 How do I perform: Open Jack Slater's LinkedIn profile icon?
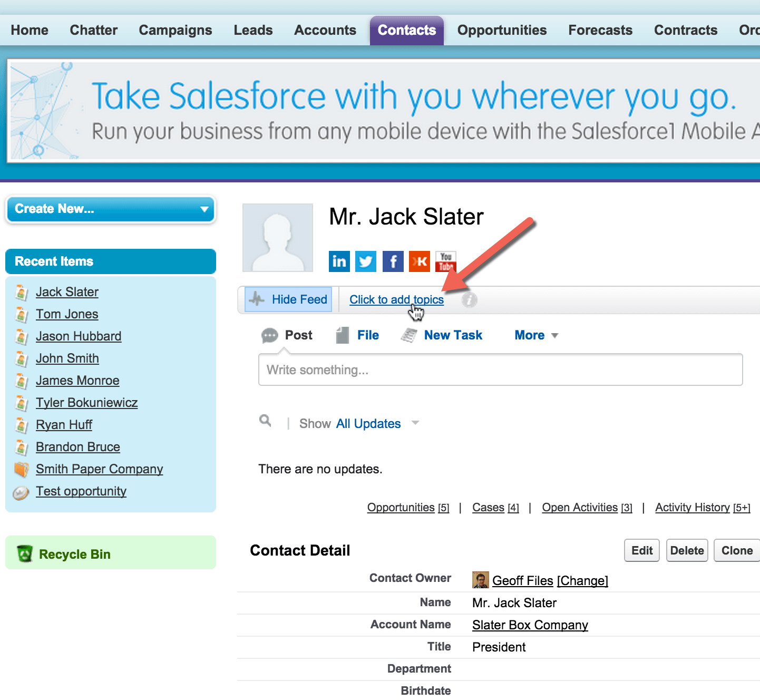339,261
